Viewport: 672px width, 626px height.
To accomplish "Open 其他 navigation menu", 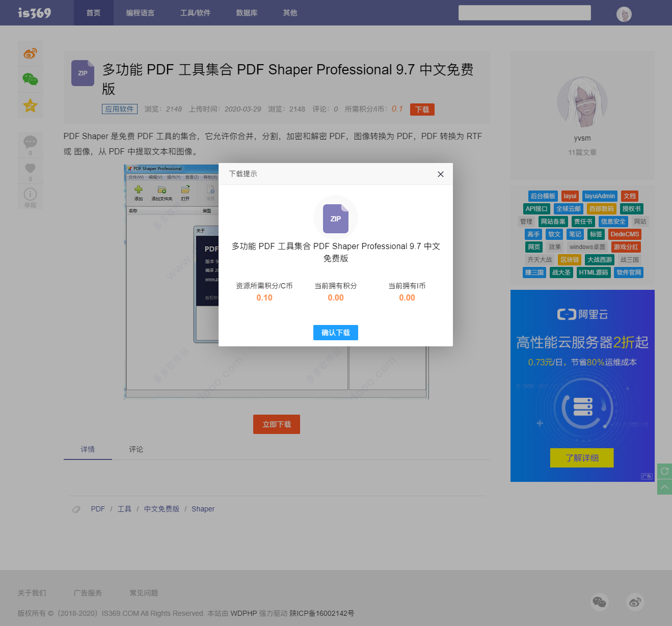I will (290, 13).
